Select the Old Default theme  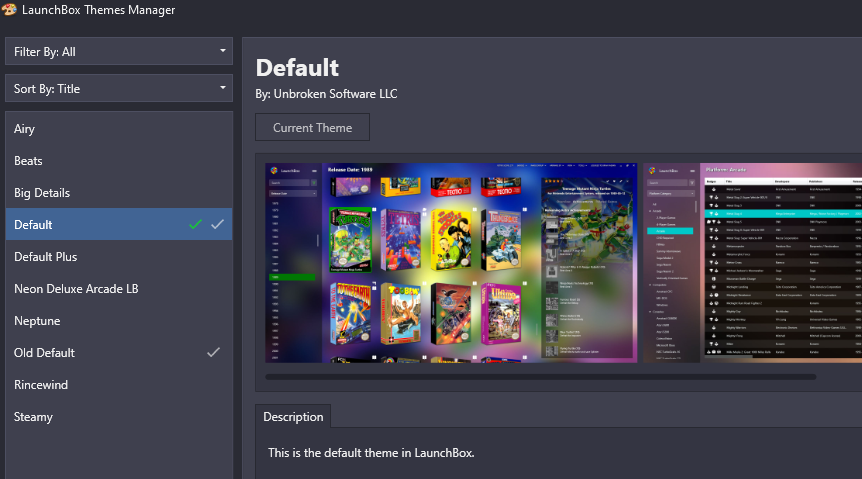point(119,353)
